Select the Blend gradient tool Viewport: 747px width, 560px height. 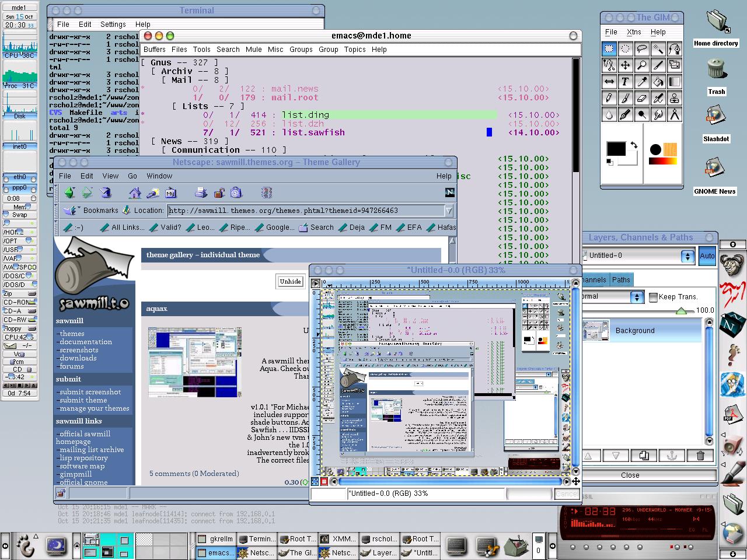point(674,82)
